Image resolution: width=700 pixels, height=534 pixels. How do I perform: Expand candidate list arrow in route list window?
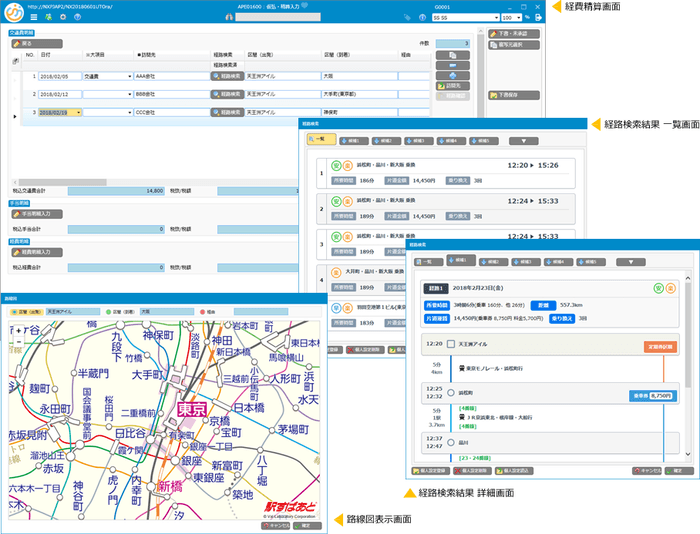coord(523,141)
